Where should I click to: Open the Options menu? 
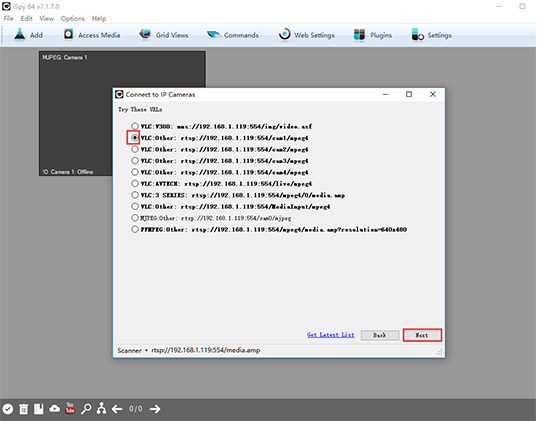[73, 18]
